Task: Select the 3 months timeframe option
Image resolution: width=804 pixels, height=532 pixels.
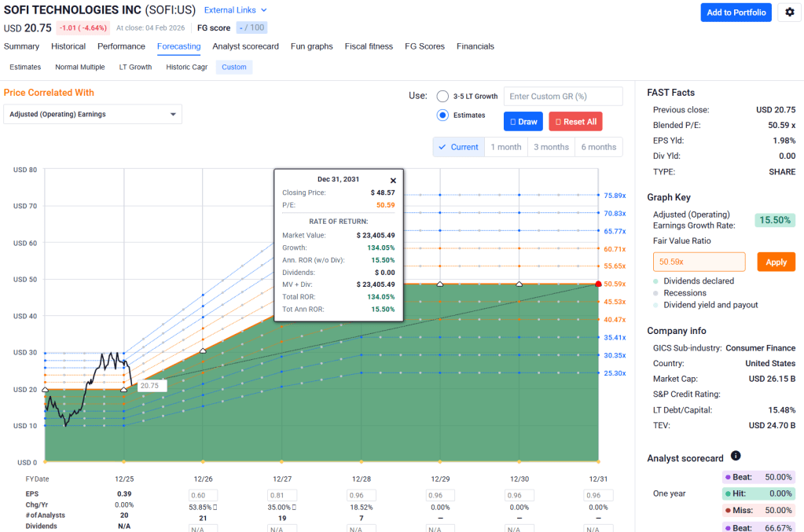Action: pos(551,147)
